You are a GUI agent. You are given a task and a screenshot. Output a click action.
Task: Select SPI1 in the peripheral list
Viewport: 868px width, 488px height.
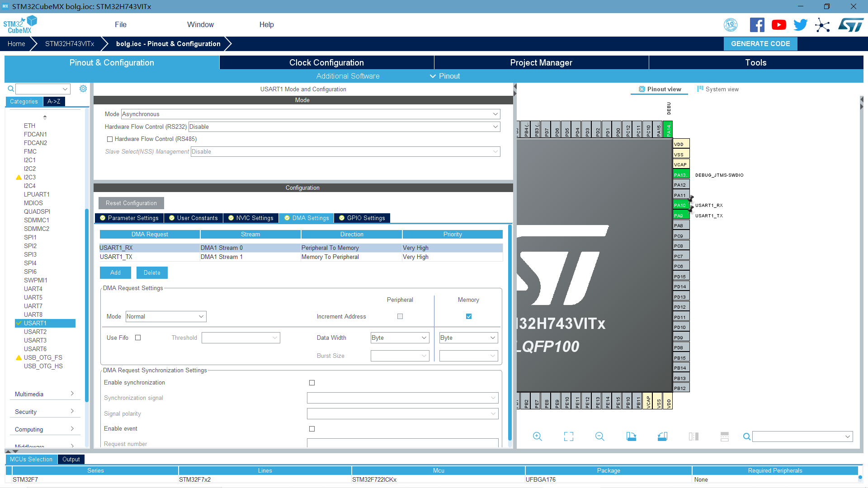[x=30, y=237]
